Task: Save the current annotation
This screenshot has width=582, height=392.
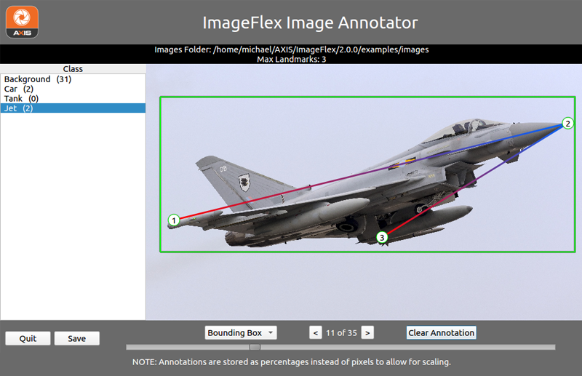Action: 77,338
